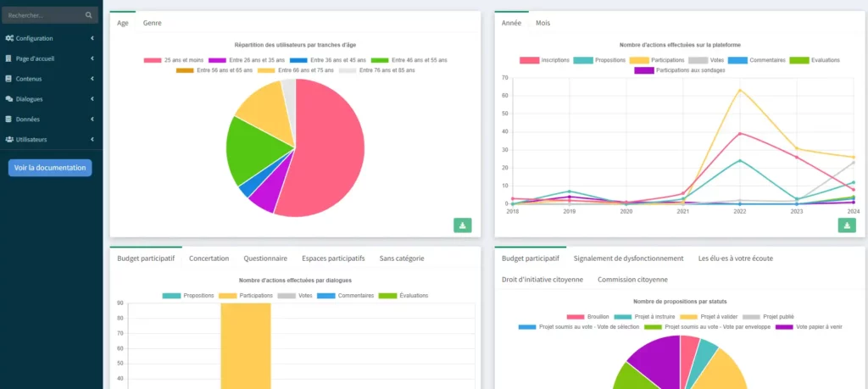Screen dimensions: 868x389
Task: Switch to the Genre tab
Action: click(153, 23)
